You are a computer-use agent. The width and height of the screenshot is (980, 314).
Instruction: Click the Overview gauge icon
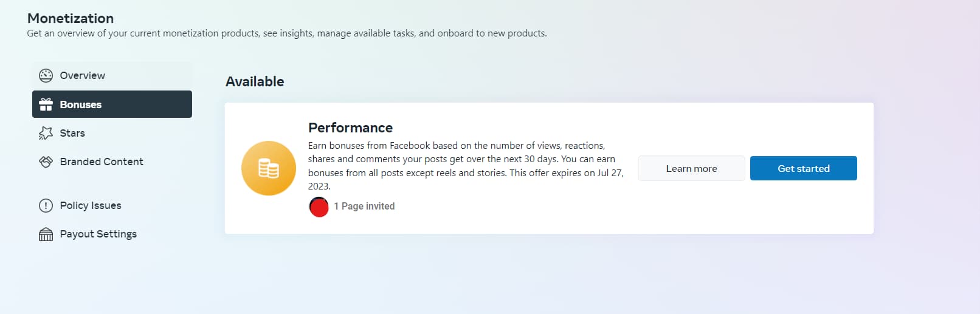click(46, 75)
